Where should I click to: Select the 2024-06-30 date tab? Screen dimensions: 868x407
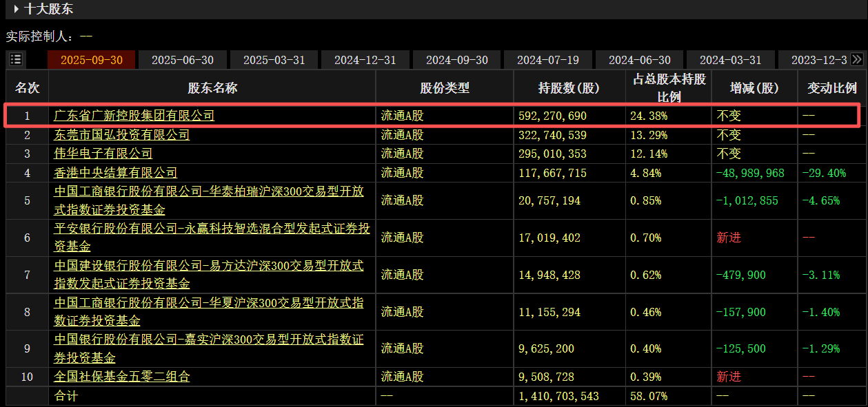(x=640, y=60)
